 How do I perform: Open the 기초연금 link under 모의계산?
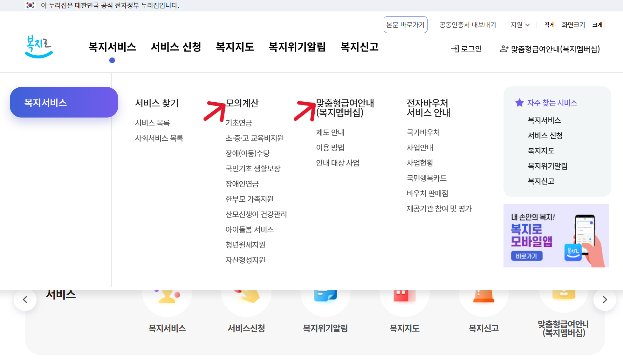[239, 123]
